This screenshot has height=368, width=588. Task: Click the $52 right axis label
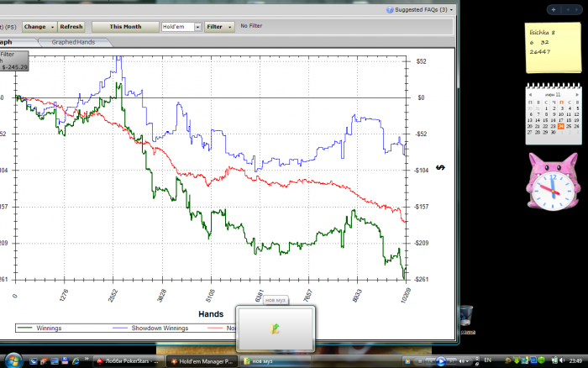tap(421, 61)
